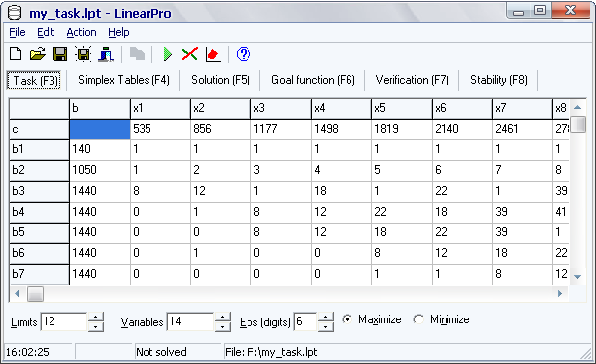Click the horizontal scrollbar right arrow

(x=560, y=294)
